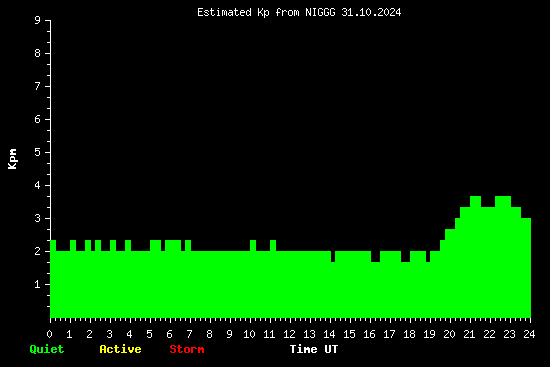550x367 pixels.
Task: Click the 'Time UT' axis label
Action: 314,349
